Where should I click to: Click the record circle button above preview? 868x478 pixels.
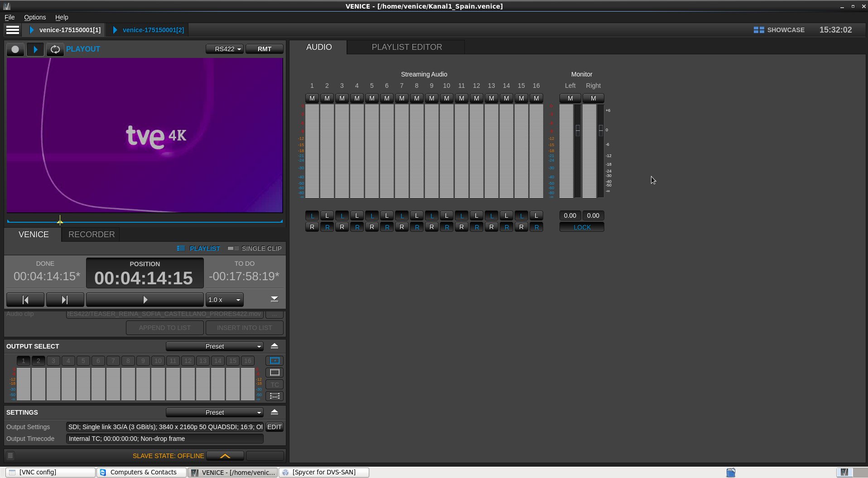click(15, 49)
